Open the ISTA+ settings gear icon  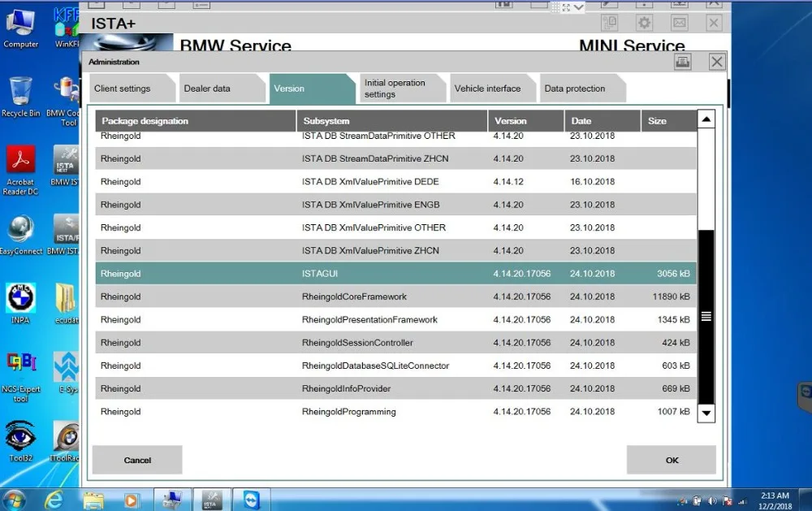(x=644, y=23)
